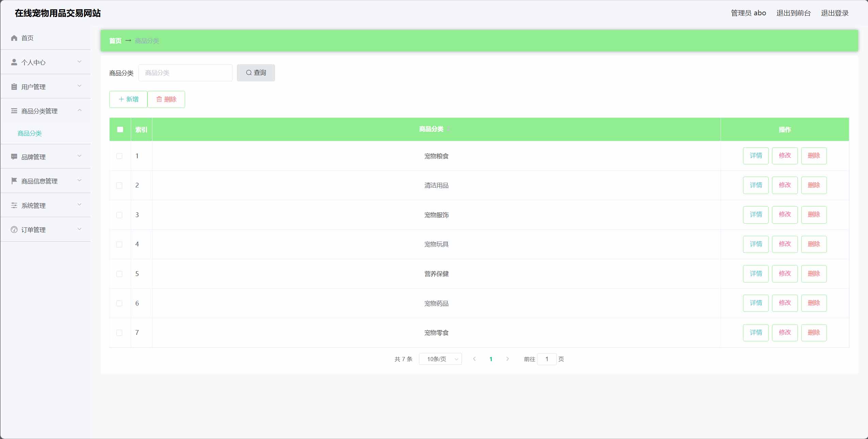
Task: Click 管理员 abo in the header
Action: 749,13
